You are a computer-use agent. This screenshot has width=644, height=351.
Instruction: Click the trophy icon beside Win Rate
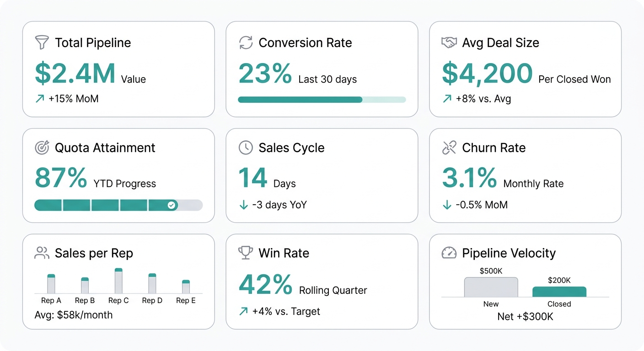[x=246, y=253]
